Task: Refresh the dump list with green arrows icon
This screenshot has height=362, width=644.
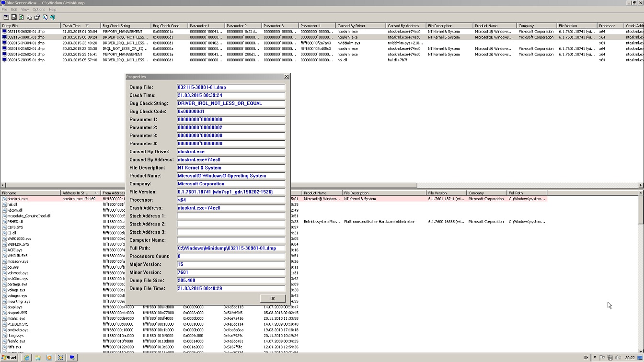Action: (x=21, y=17)
